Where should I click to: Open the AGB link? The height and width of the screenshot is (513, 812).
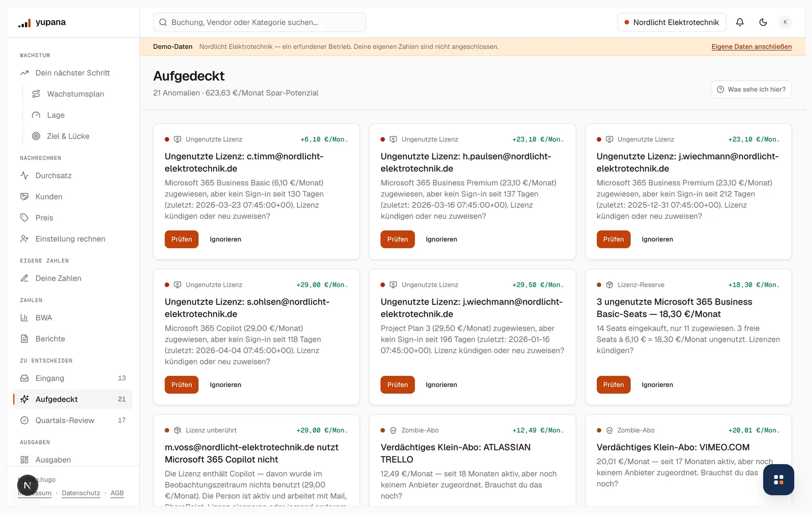117,493
